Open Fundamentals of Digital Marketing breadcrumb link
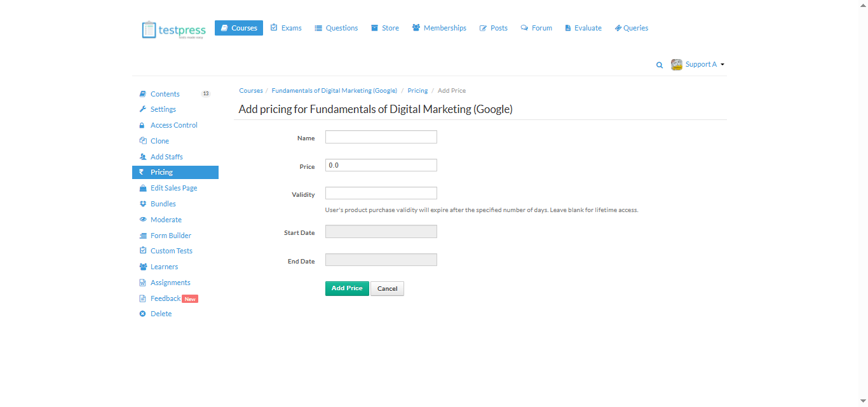Viewport: 868px width, 407px height. tap(334, 91)
